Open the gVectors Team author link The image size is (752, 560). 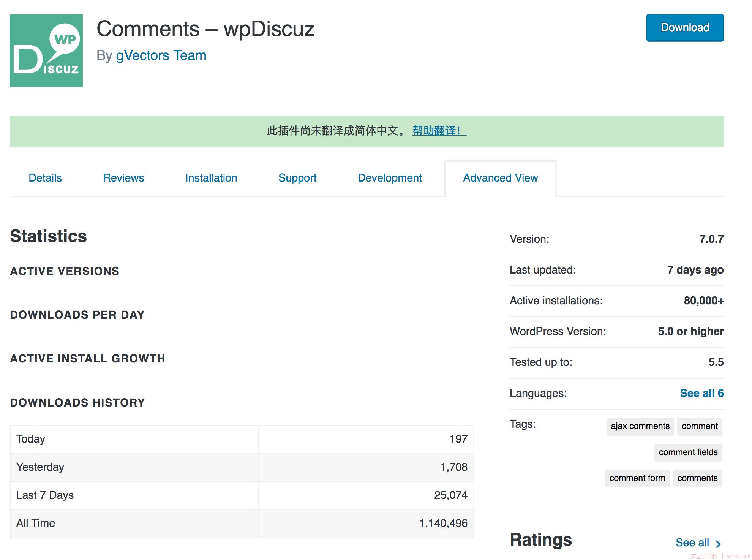click(161, 55)
